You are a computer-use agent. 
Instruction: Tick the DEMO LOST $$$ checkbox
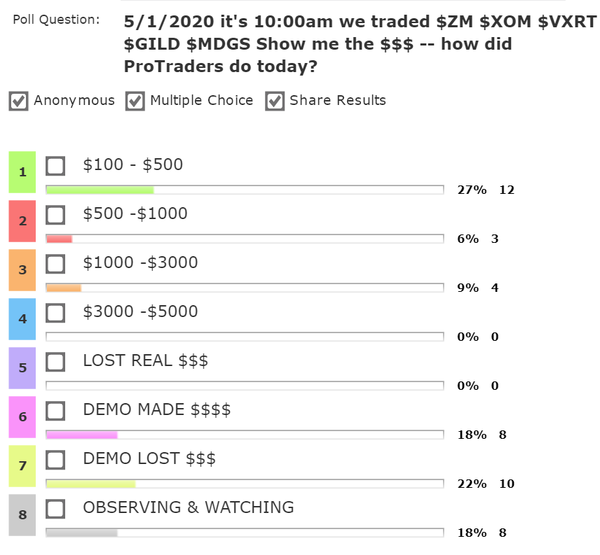point(56,460)
